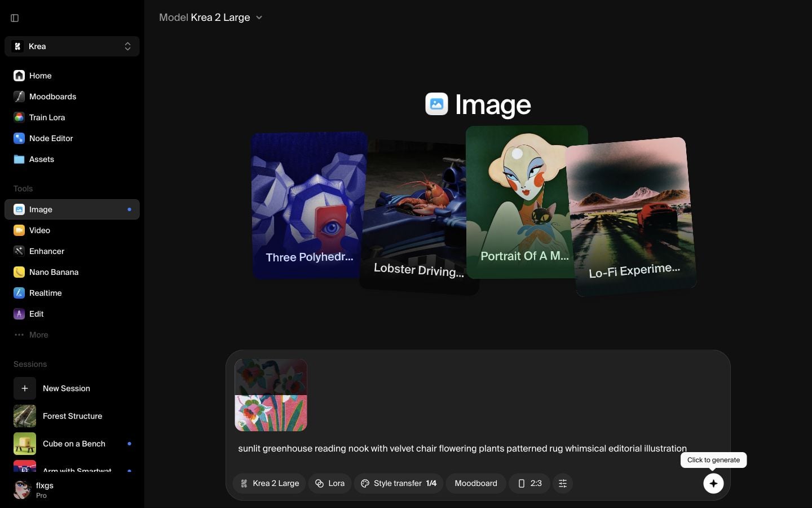Click the Enhancer tool icon
The image size is (812, 508).
tap(19, 251)
